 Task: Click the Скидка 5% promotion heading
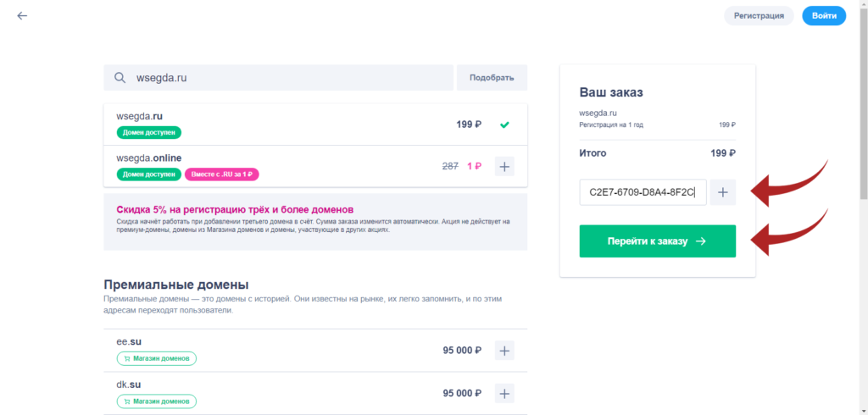pos(235,210)
